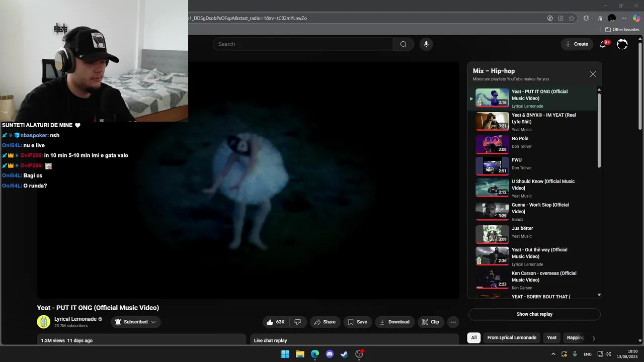Focus the YouTube Search field
The height and width of the screenshot is (362, 644).
pyautogui.click(x=303, y=44)
